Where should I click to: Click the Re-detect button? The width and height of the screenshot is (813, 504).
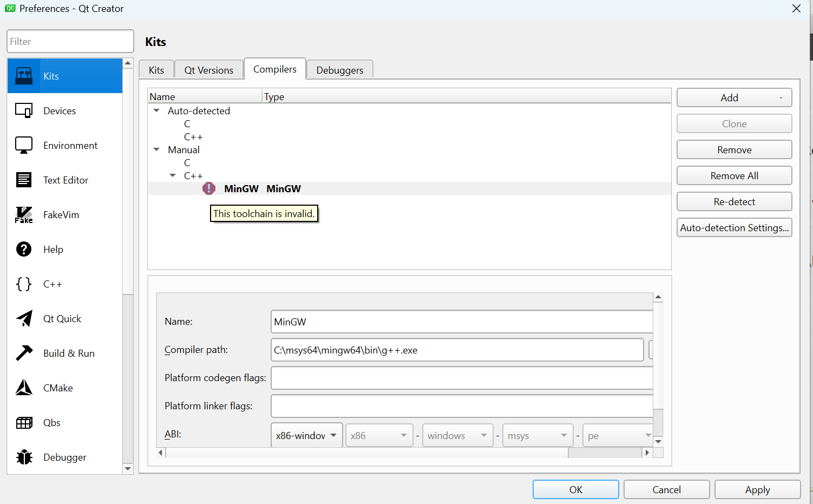tap(734, 201)
